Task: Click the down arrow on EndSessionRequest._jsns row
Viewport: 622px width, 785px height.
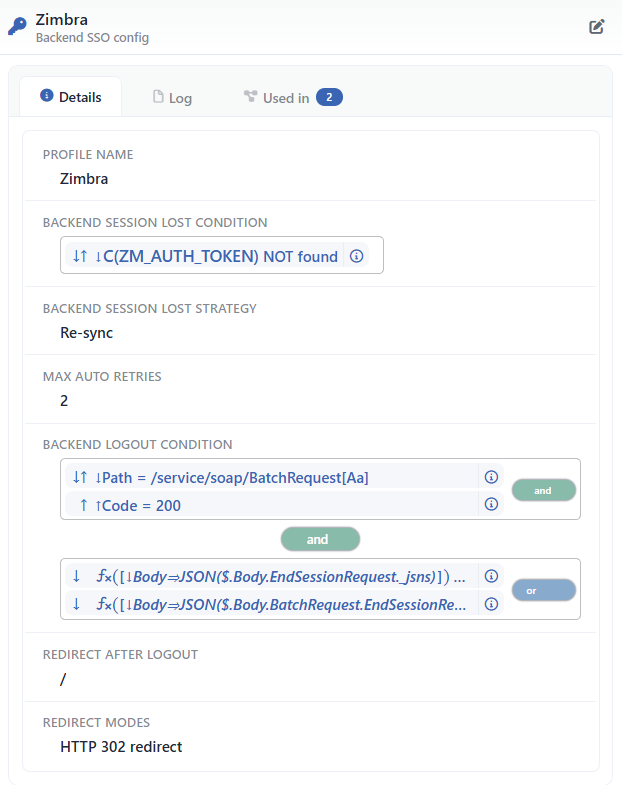Action: (x=76, y=576)
